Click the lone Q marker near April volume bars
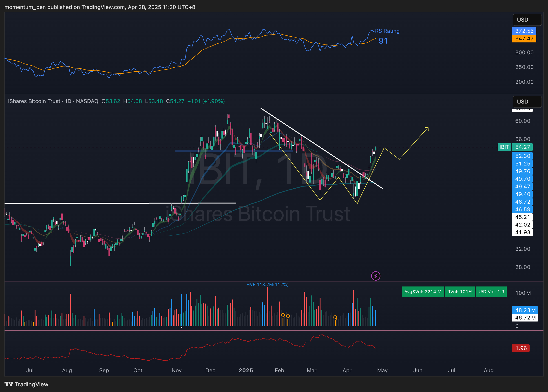This screenshot has height=392, width=548. click(335, 317)
